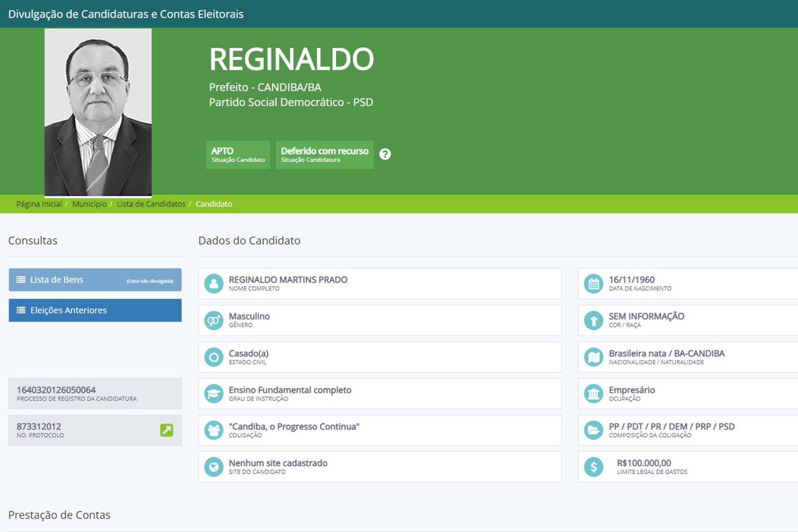798x532 pixels.
Task: Click Brasileira nata / BA-CANDIBA text
Action: pyautogui.click(x=667, y=353)
